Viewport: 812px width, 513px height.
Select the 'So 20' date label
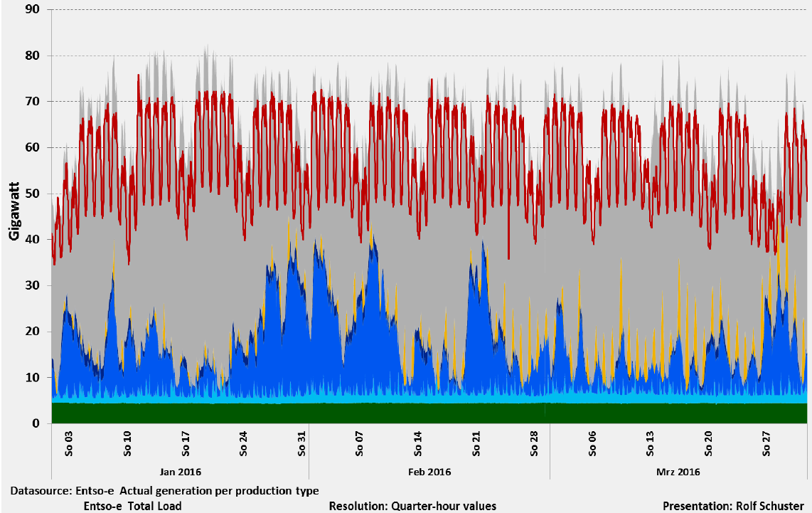coord(708,443)
